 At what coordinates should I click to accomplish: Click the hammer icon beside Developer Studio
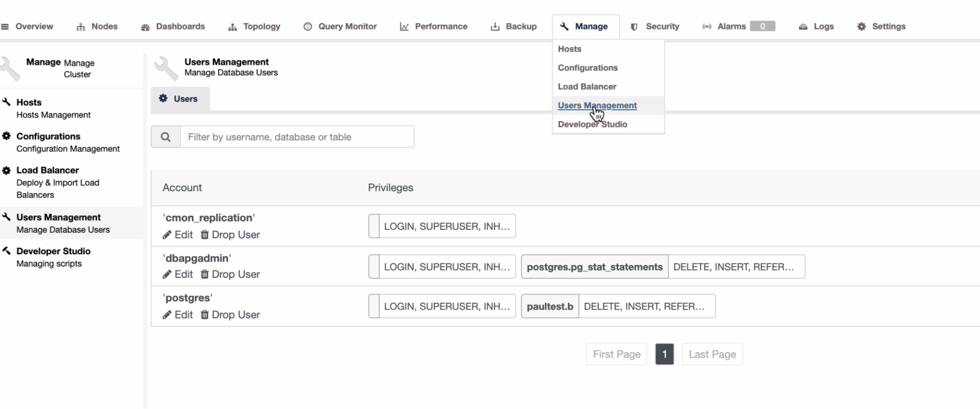click(x=6, y=251)
